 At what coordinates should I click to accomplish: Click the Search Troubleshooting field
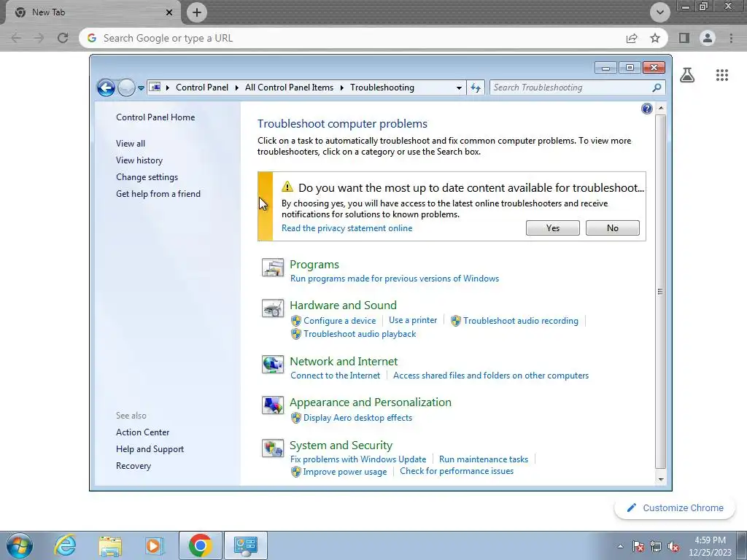577,87
